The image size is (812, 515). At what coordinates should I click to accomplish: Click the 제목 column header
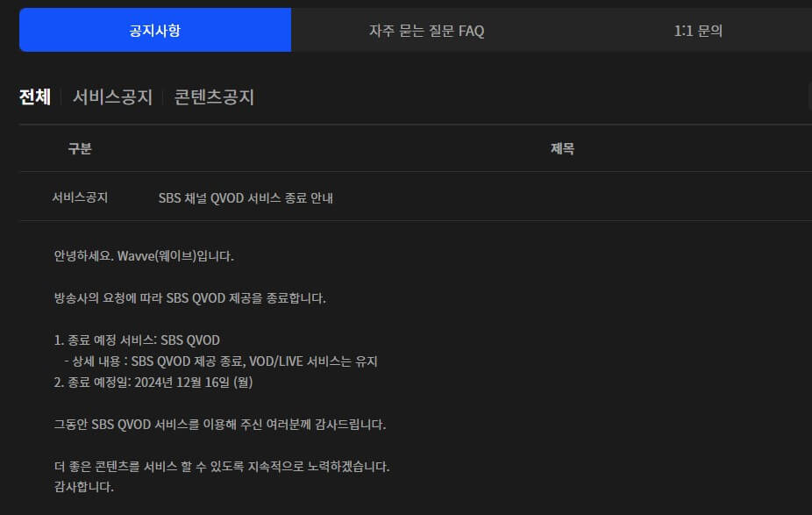click(x=562, y=148)
